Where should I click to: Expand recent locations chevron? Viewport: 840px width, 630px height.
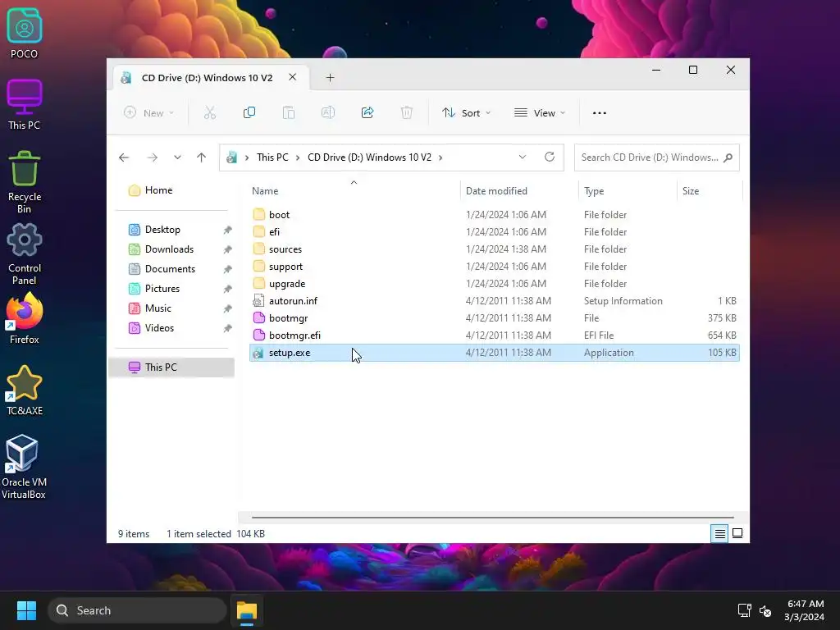pyautogui.click(x=177, y=157)
